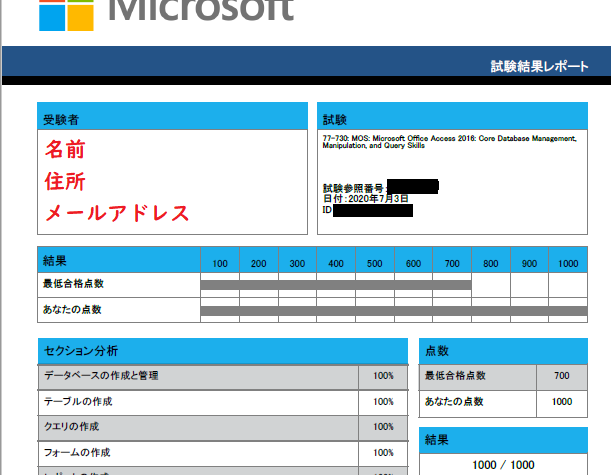Viewport: 611px width, 475px height.
Task: Click the データベースの作成と管理 row
Action: coord(223,377)
